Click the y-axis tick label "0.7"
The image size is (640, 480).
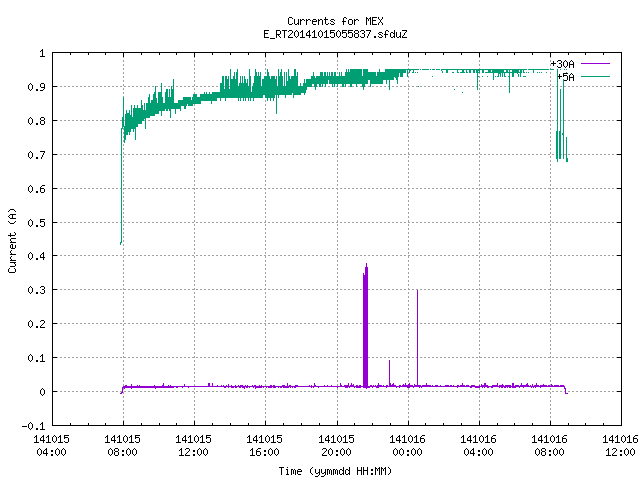(36, 155)
